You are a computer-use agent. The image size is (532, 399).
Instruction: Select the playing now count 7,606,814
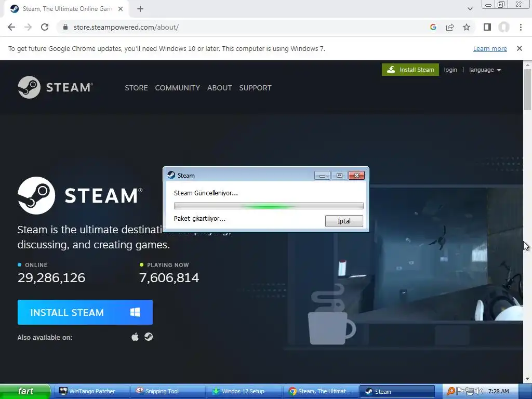click(x=169, y=278)
